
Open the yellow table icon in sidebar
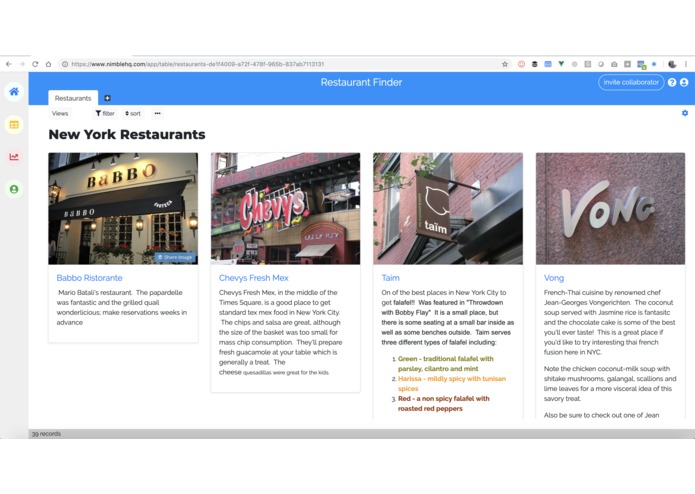click(14, 125)
